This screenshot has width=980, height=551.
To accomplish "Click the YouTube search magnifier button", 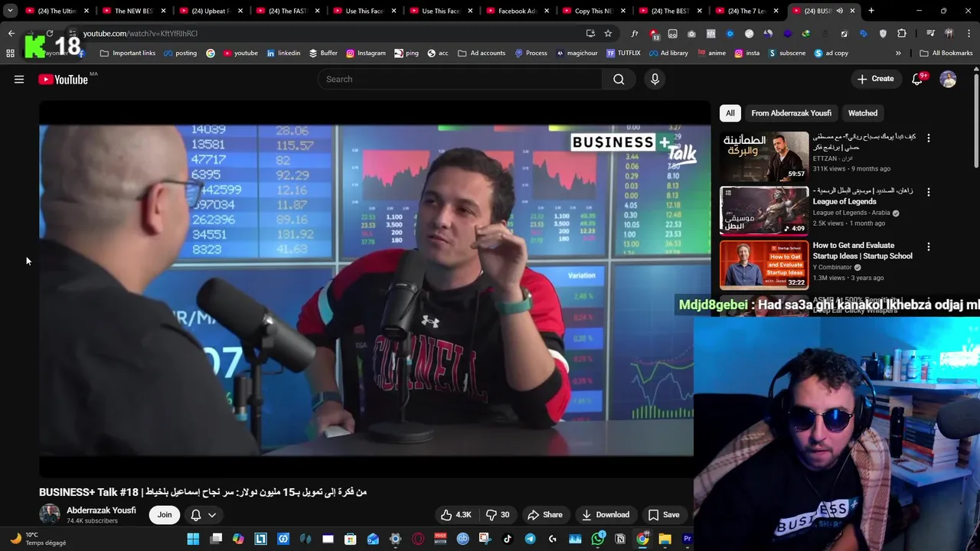I will coord(619,79).
